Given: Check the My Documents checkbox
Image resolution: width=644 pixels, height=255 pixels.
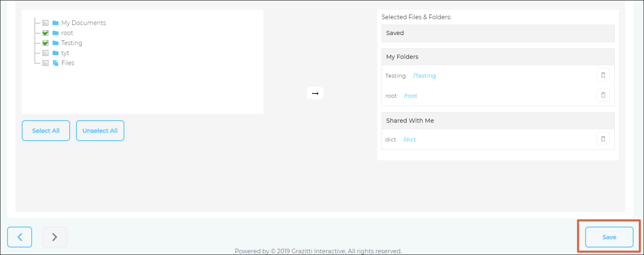Looking at the screenshot, I should [x=45, y=23].
